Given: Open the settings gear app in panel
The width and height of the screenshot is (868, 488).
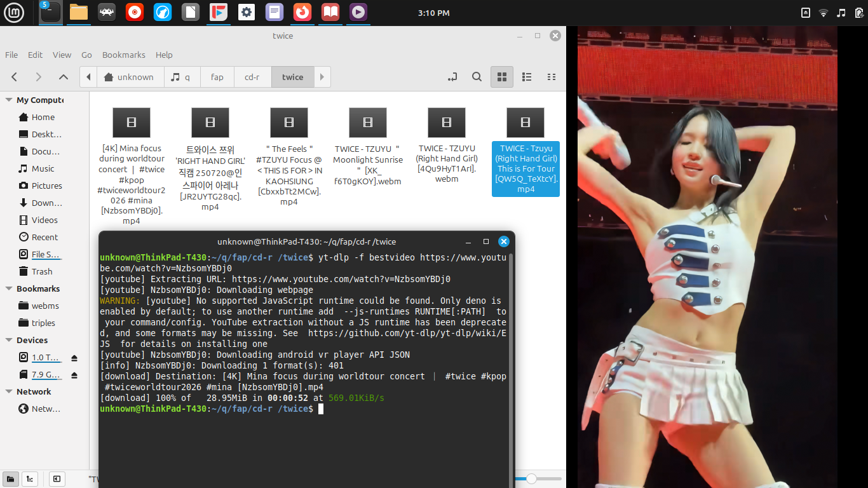Looking at the screenshot, I should (x=247, y=13).
